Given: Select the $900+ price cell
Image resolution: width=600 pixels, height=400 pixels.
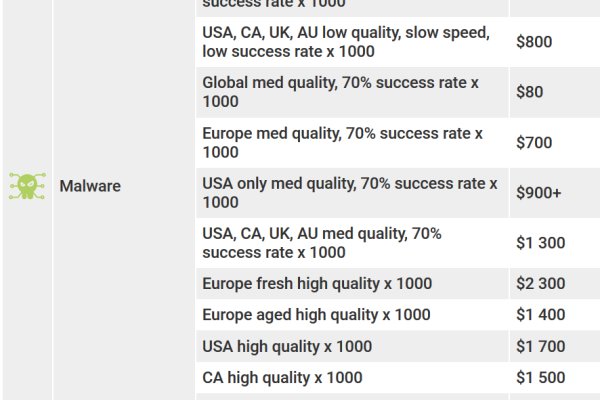Looking at the screenshot, I should click(539, 192).
